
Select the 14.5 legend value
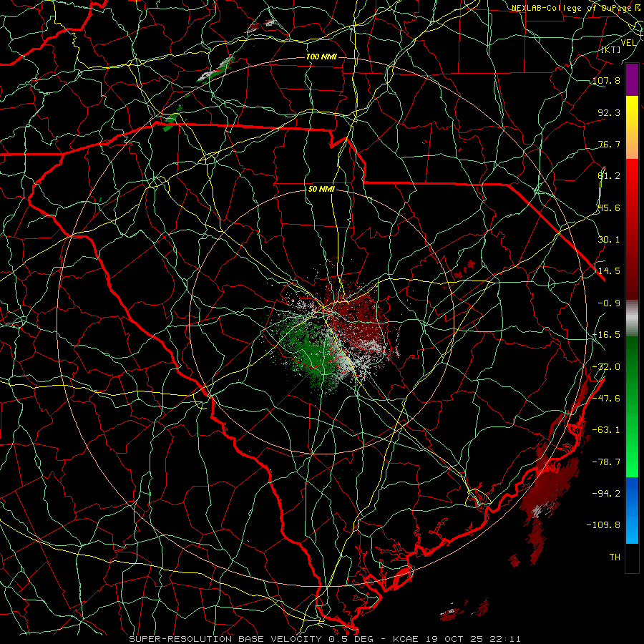click(609, 271)
